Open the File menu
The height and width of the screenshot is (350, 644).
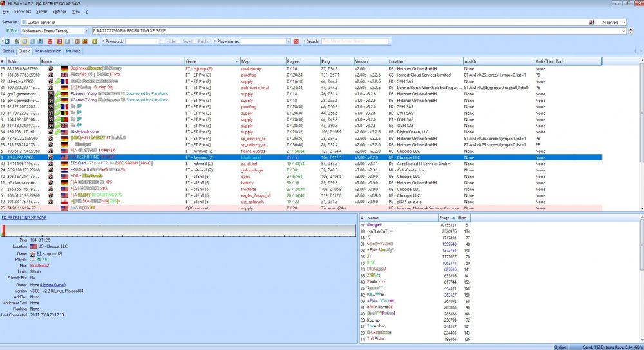pyautogui.click(x=5, y=12)
